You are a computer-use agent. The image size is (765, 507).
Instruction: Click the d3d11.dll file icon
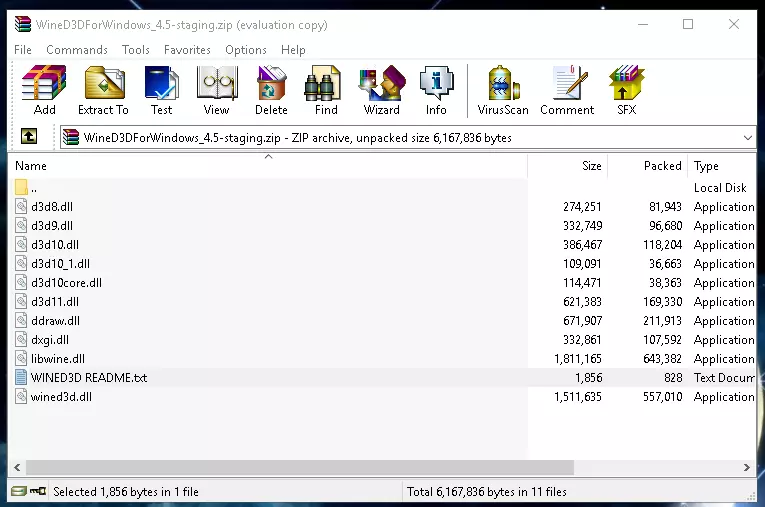click(21, 302)
